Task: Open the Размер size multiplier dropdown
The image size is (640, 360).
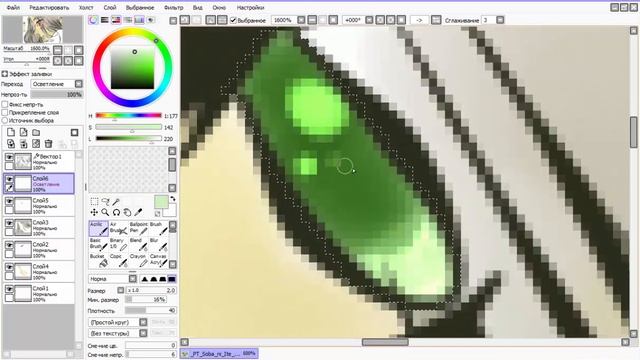Action: click(x=120, y=290)
